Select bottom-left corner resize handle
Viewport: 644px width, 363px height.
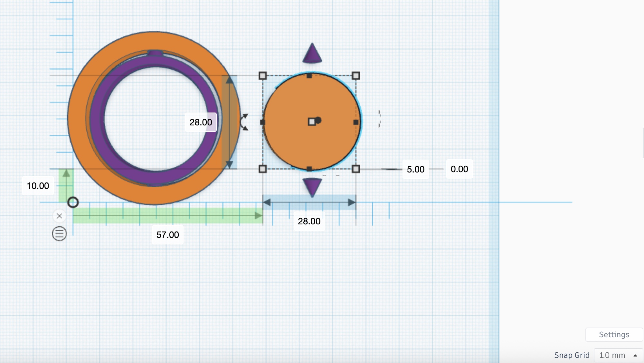point(263,169)
